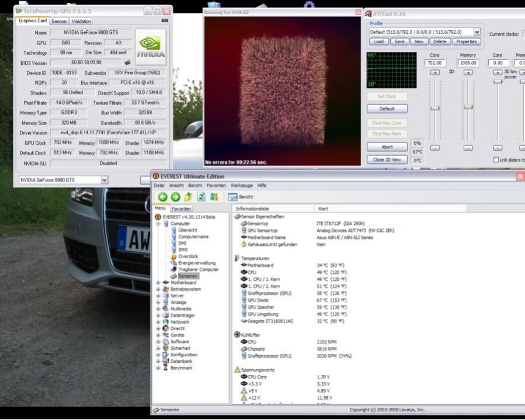The width and height of the screenshot is (525, 420).
Task: Open the GPU-Z graphics card selector dropdown
Action: pos(105,180)
